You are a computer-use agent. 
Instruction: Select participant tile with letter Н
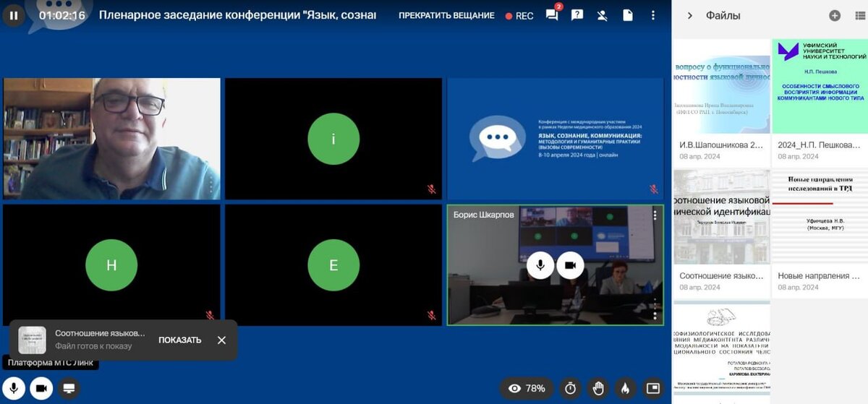(111, 265)
